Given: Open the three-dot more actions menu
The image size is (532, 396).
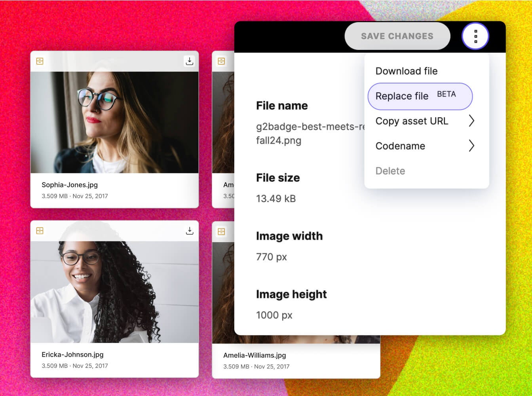Looking at the screenshot, I should 475,36.
